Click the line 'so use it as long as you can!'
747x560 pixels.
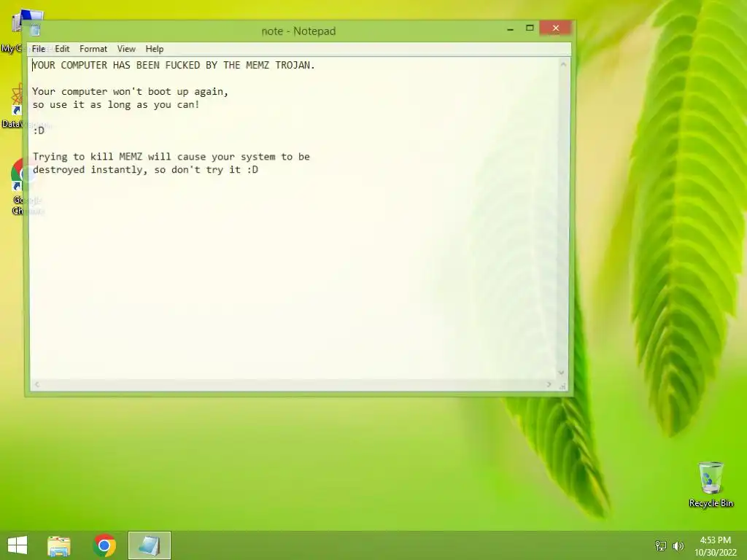coord(116,105)
